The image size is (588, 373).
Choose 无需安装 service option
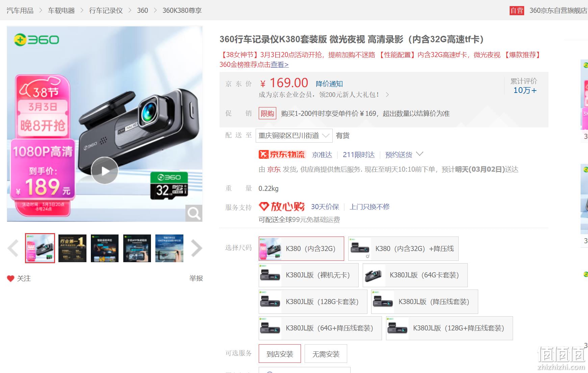click(326, 354)
